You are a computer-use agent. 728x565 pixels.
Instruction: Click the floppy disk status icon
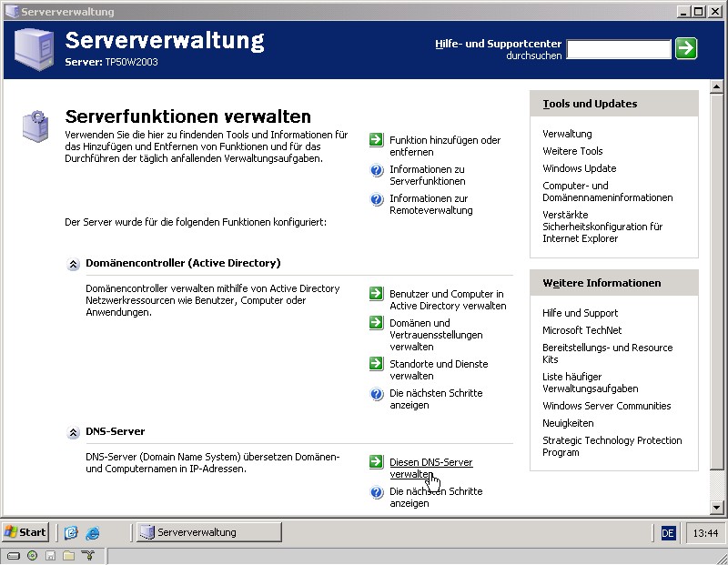click(x=51, y=555)
